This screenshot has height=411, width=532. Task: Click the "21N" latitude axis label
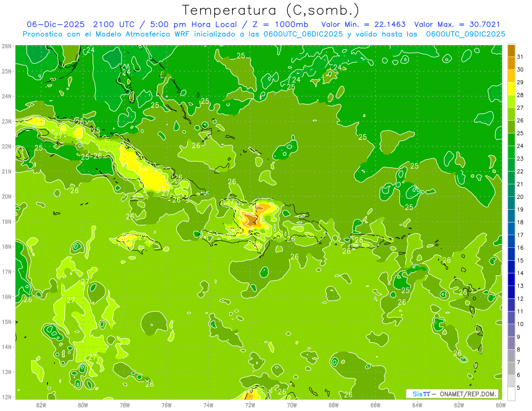tap(6, 171)
